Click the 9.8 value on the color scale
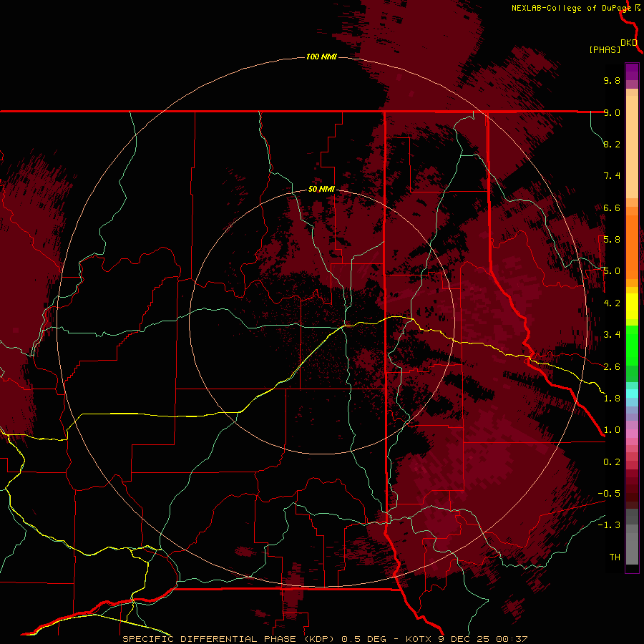The width and height of the screenshot is (644, 644). tap(612, 80)
